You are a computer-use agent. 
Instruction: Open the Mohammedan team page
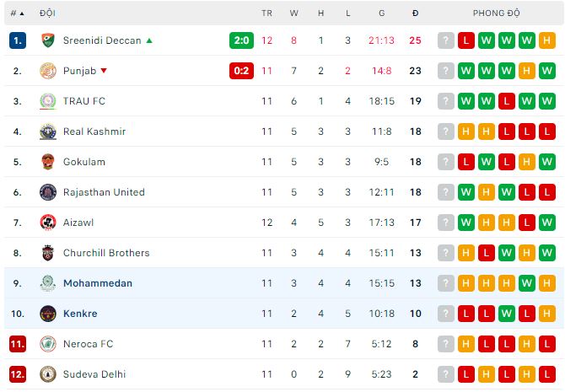point(97,283)
